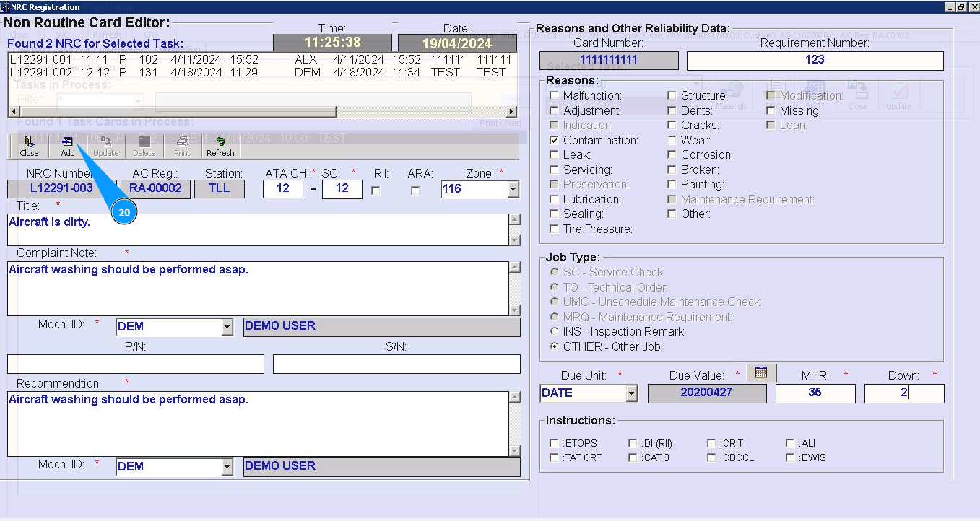This screenshot has width=980, height=521.
Task: Click the Down input field
Action: pyautogui.click(x=904, y=393)
